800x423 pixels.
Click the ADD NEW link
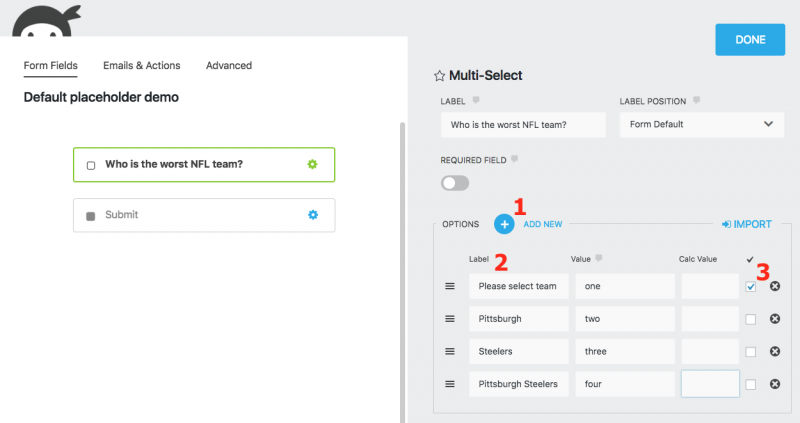(x=543, y=225)
